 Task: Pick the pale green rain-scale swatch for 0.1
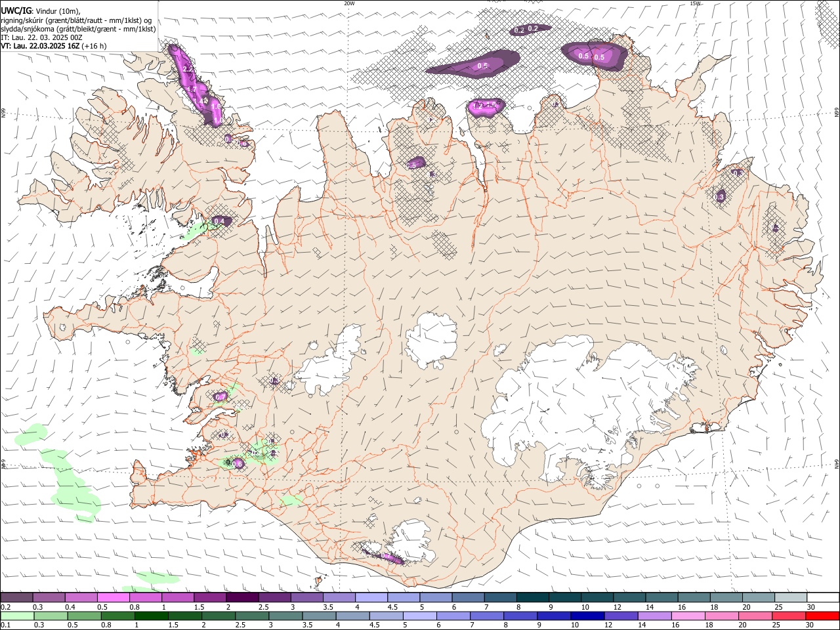click(17, 616)
